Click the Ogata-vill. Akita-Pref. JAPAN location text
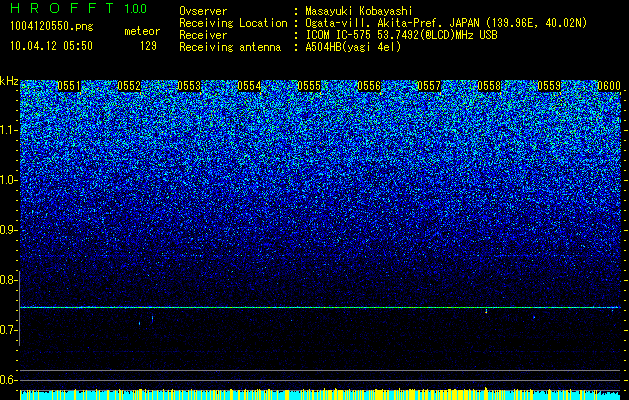The width and height of the screenshot is (629, 400). pos(446,23)
